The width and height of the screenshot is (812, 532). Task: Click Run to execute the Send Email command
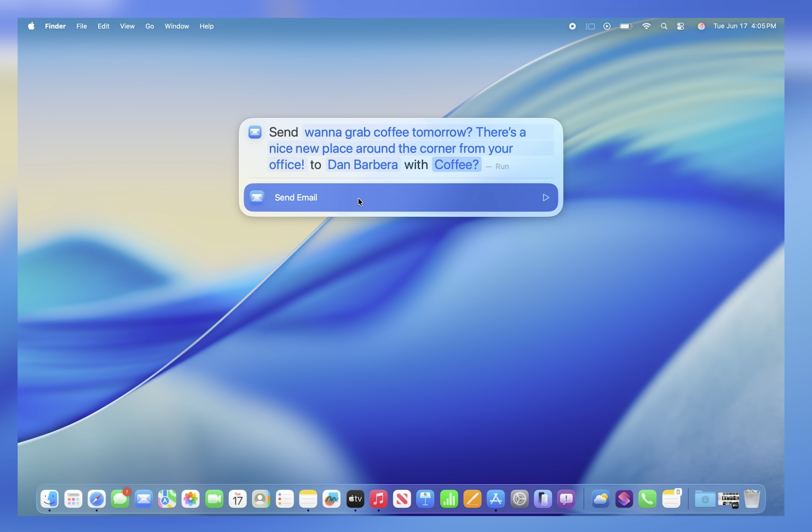(502, 166)
